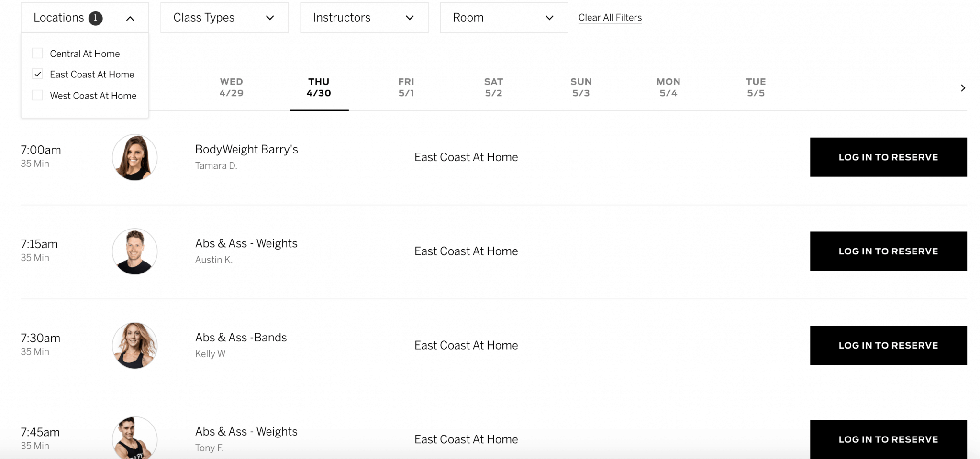
Task: Uncheck the East Coast At Home checkbox
Action: coord(37,74)
